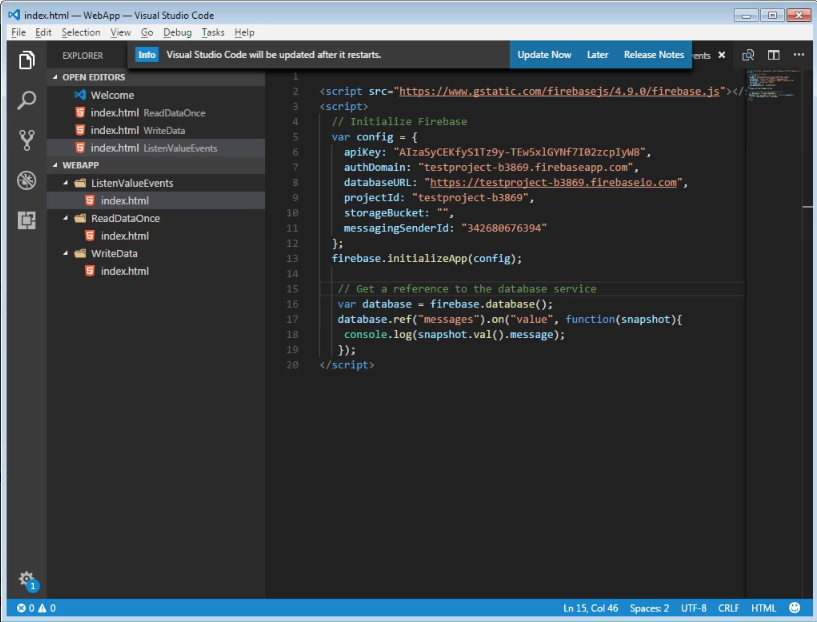817x622 pixels.
Task: Collapse the ListenValueEvents folder arrow
Action: 66,183
